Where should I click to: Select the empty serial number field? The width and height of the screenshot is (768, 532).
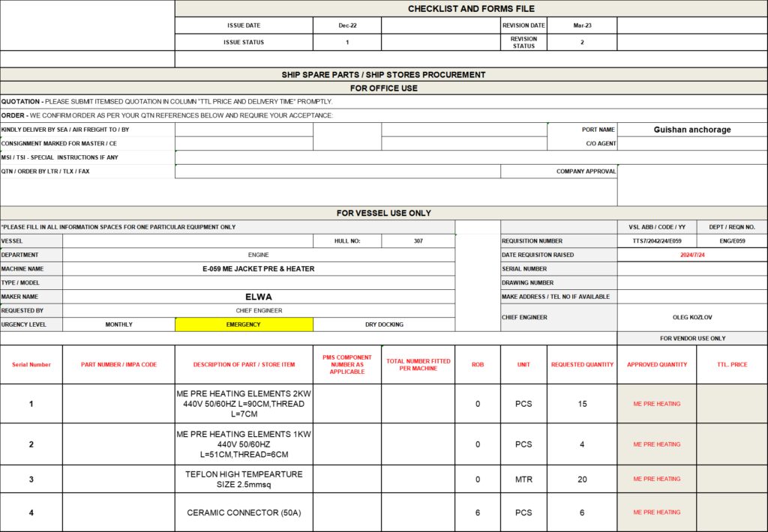[x=691, y=268]
